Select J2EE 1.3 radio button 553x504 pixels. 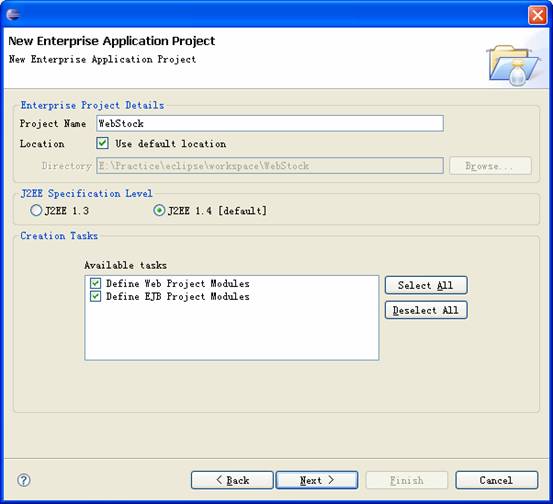(x=36, y=211)
